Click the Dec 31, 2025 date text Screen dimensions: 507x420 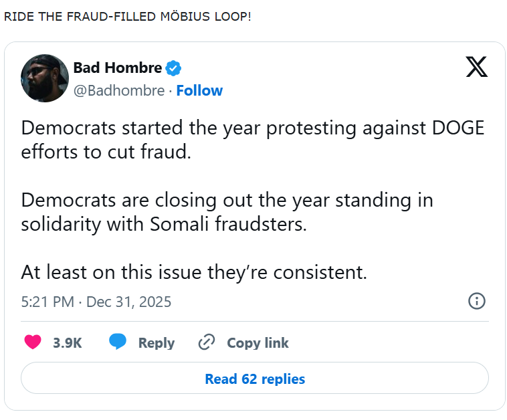[128, 302]
